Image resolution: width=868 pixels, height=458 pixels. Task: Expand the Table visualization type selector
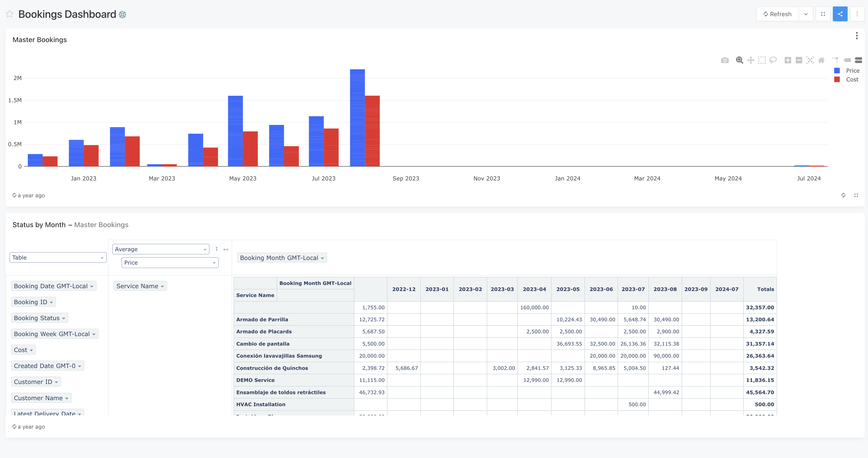[x=58, y=257]
